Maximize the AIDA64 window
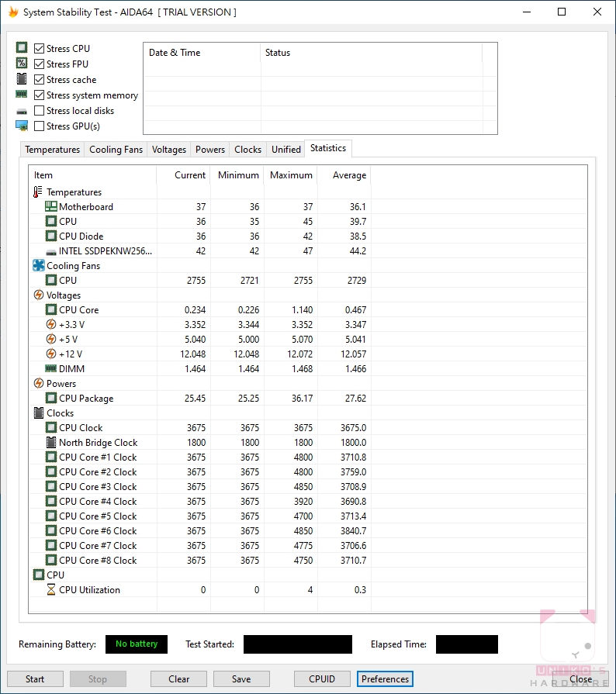Viewport: 616px width, 694px height. pyautogui.click(x=562, y=12)
